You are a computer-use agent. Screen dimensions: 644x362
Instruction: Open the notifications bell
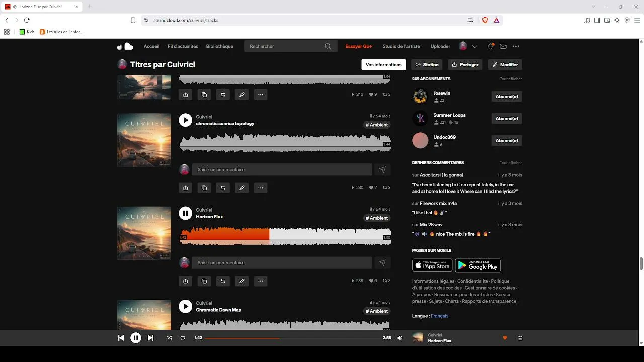click(490, 46)
